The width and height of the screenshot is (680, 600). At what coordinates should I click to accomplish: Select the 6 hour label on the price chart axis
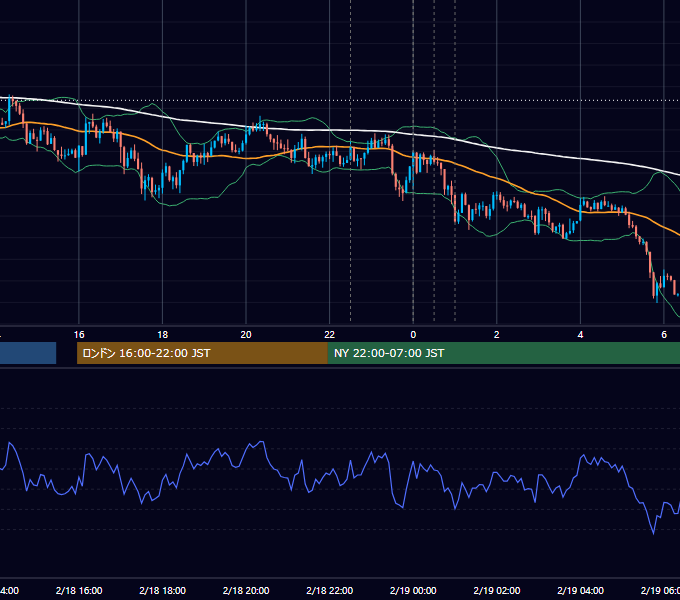664,335
